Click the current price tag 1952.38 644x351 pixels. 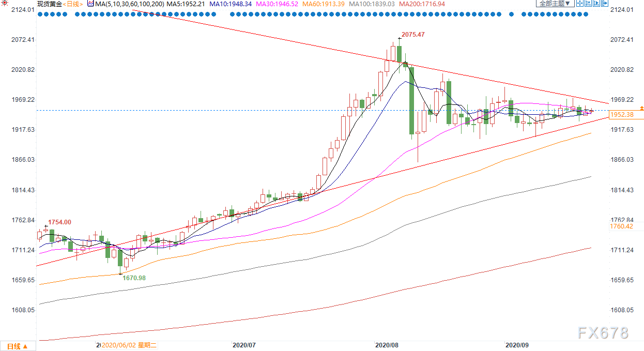tap(626, 115)
